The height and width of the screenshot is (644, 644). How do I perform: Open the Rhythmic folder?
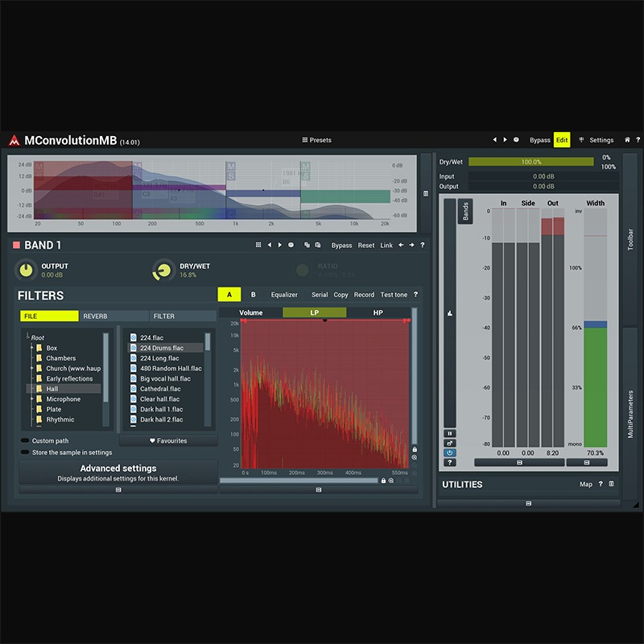(60, 419)
